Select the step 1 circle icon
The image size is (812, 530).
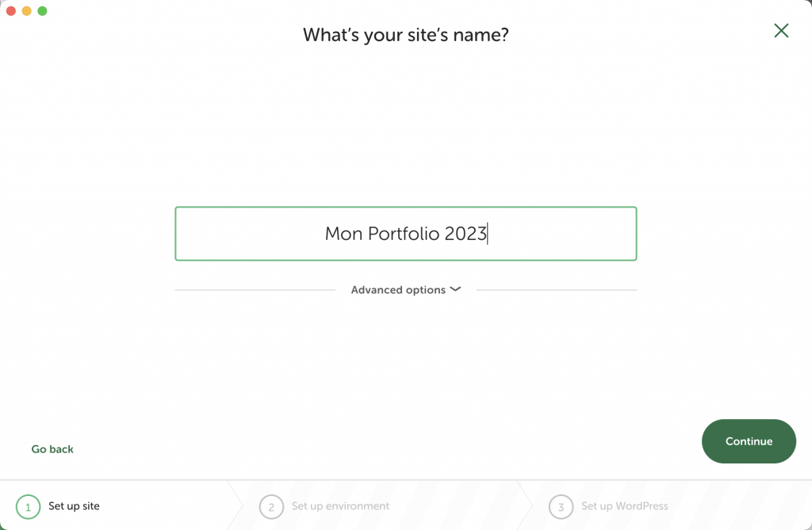[x=28, y=506]
